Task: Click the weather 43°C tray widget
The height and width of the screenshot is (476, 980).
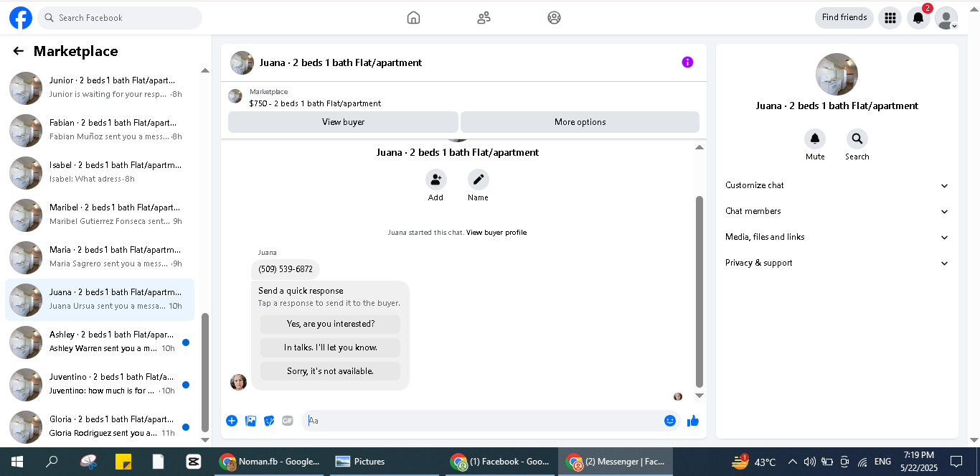Action: tap(754, 462)
